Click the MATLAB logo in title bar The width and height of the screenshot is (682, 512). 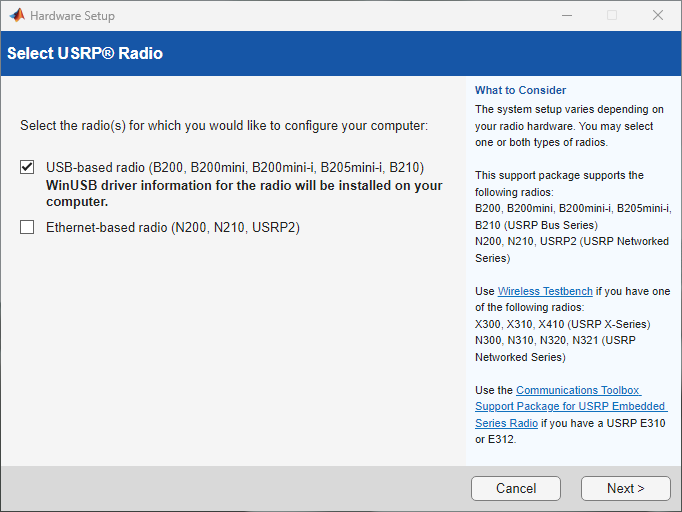coord(17,16)
